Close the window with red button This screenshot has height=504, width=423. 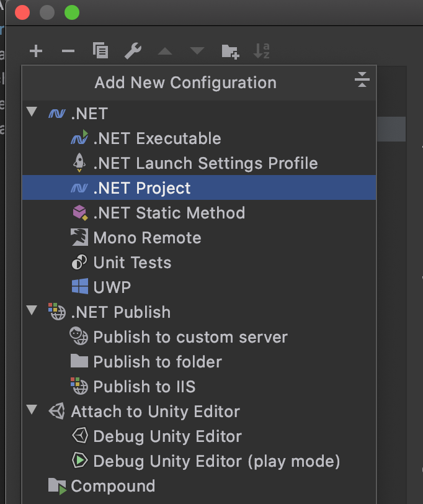click(x=22, y=12)
